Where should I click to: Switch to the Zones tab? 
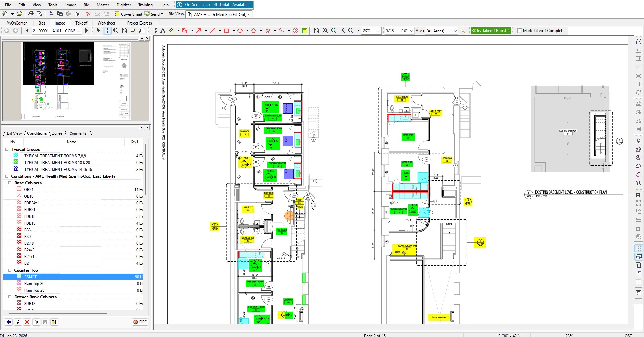coord(57,133)
